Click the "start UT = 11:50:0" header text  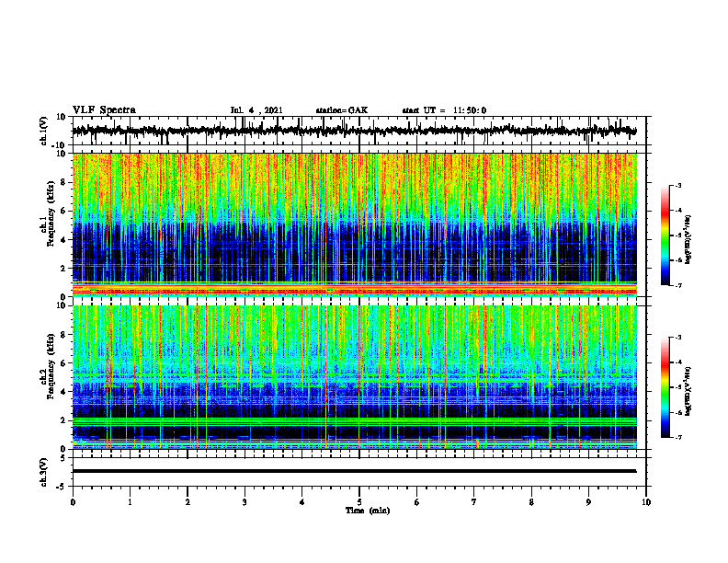coord(444,110)
